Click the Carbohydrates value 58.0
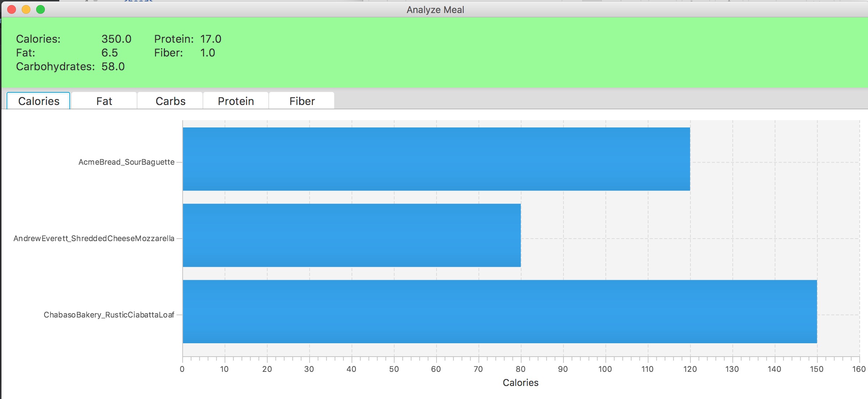This screenshot has width=868, height=399. coord(113,67)
